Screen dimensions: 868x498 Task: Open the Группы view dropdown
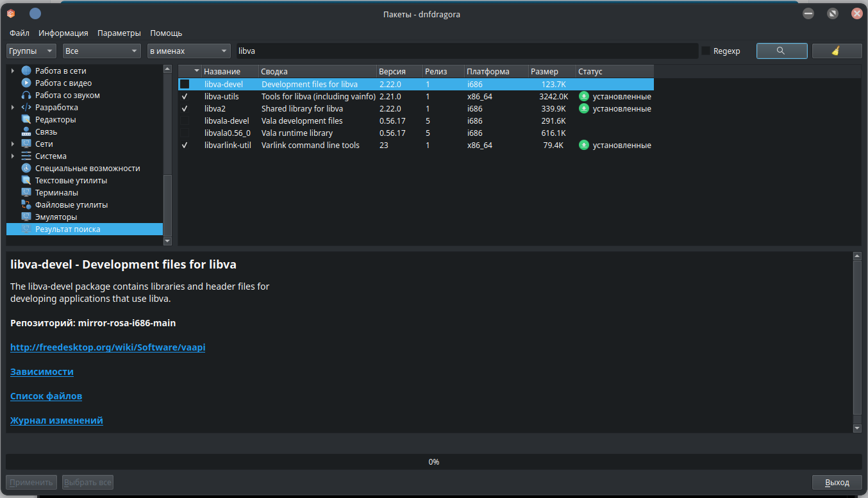click(x=31, y=51)
